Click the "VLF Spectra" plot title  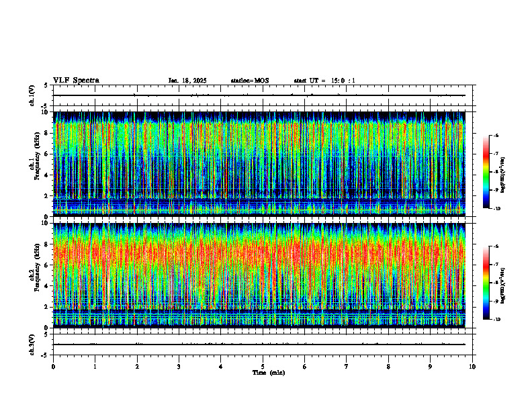(76, 81)
